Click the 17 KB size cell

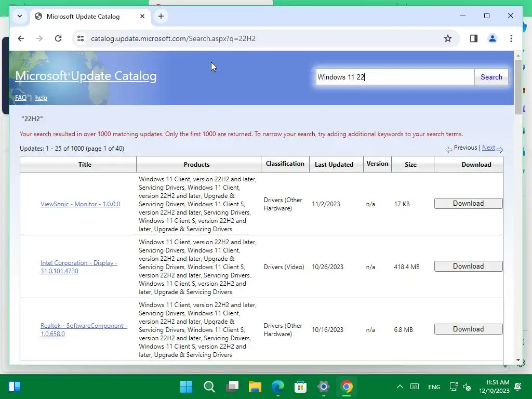coord(402,204)
